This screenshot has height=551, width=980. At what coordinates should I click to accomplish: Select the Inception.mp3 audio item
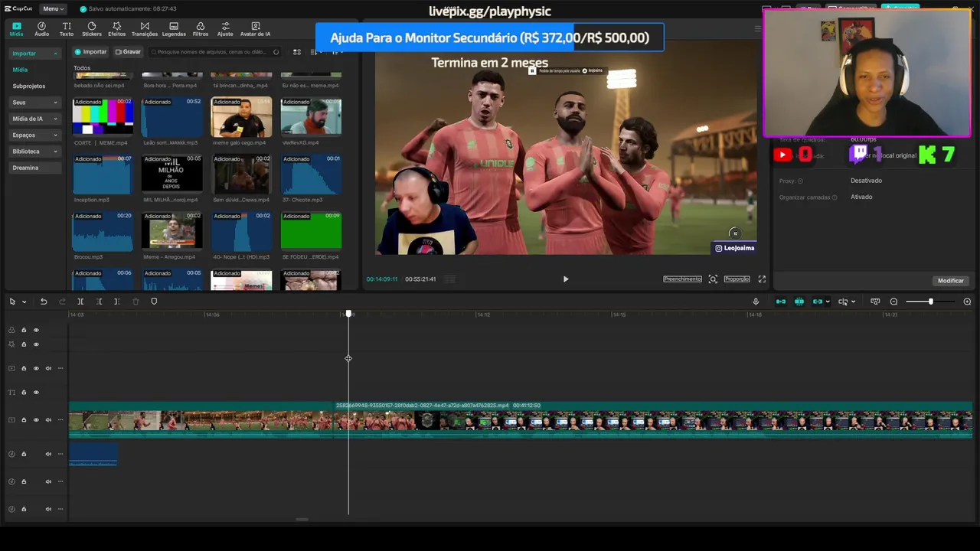(x=103, y=174)
